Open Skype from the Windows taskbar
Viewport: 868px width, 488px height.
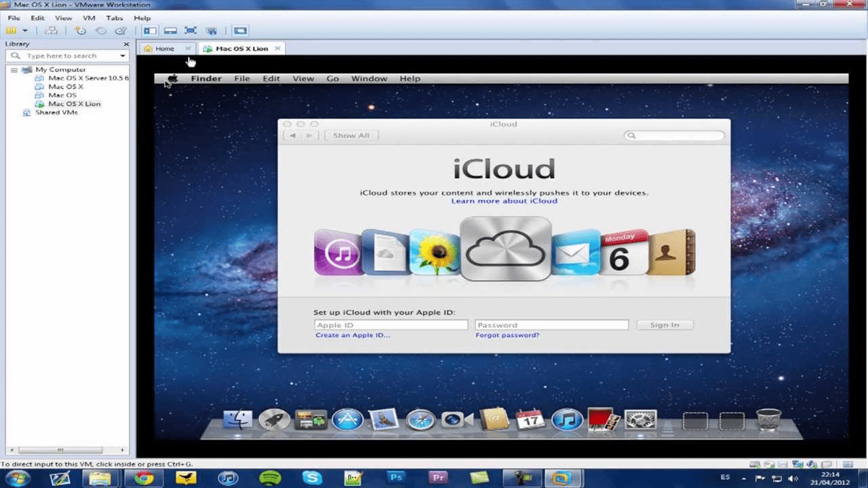[312, 477]
